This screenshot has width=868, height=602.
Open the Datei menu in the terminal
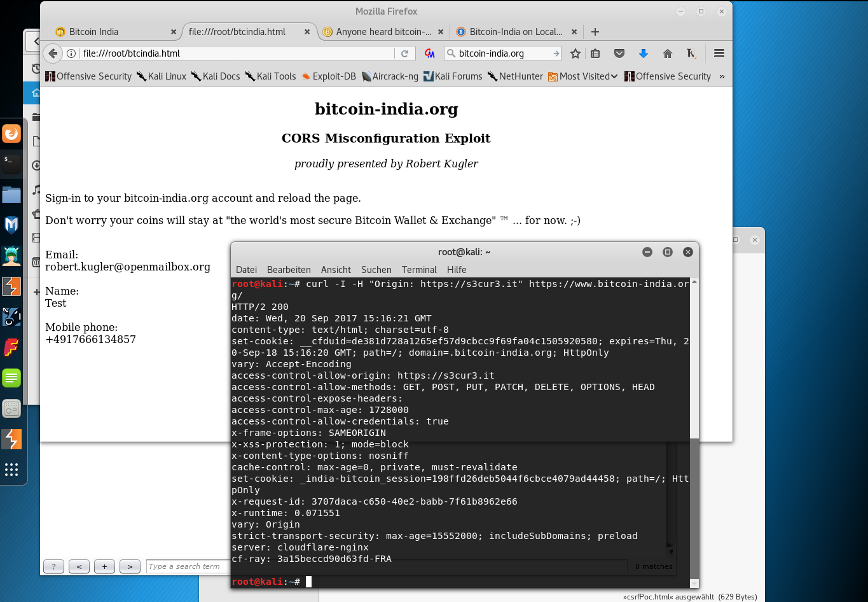(x=246, y=270)
